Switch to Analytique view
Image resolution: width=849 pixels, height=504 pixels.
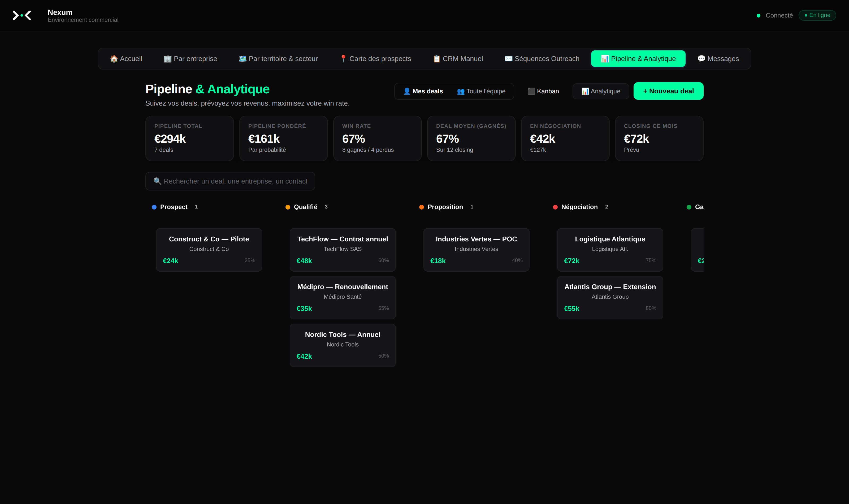(601, 91)
